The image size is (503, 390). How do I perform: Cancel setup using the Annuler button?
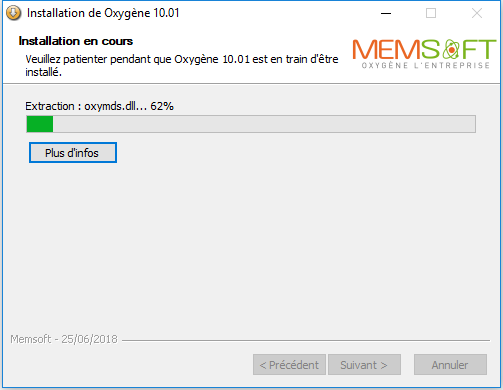(x=450, y=365)
